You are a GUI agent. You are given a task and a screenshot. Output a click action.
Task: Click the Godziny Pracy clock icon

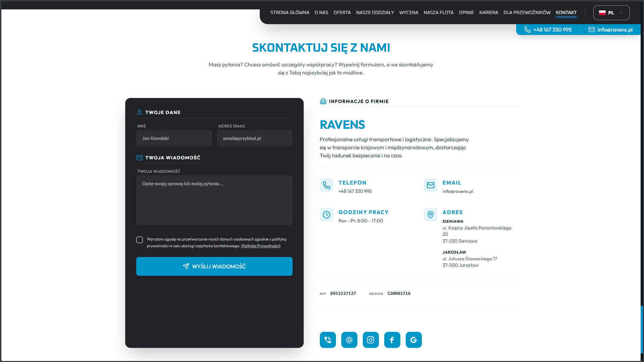tap(326, 215)
